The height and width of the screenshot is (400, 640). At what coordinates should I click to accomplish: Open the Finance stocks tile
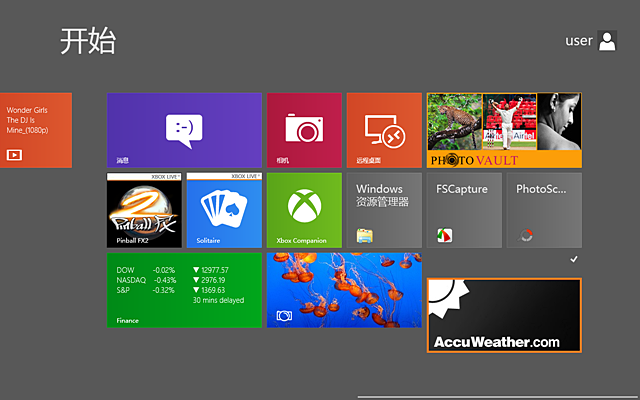pyautogui.click(x=184, y=290)
